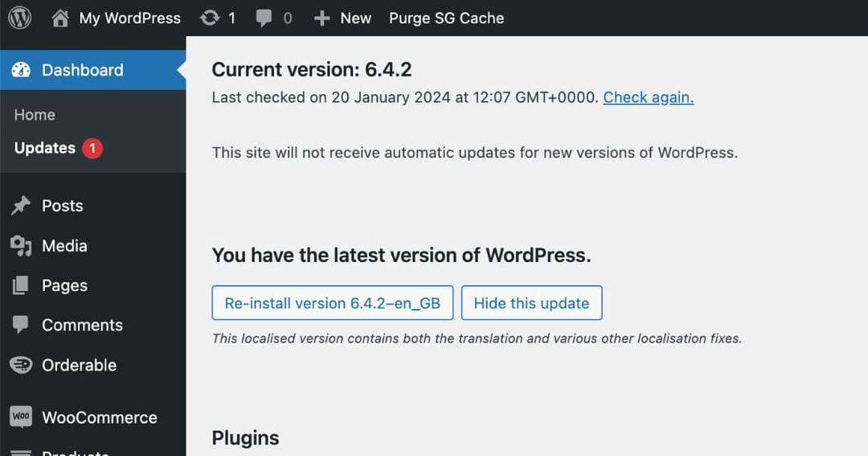Click the updates refresh icon in admin bar
The image size is (868, 456).
click(x=210, y=18)
